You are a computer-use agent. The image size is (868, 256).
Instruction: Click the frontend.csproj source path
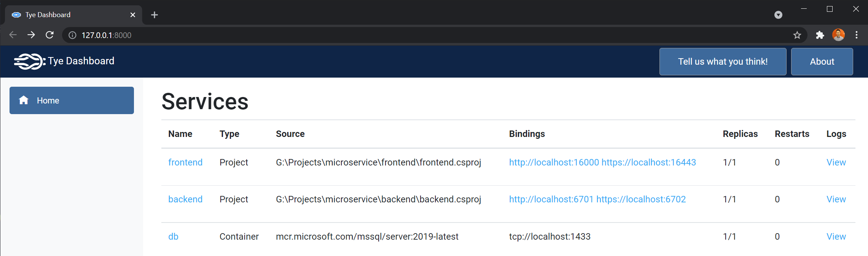[379, 162]
